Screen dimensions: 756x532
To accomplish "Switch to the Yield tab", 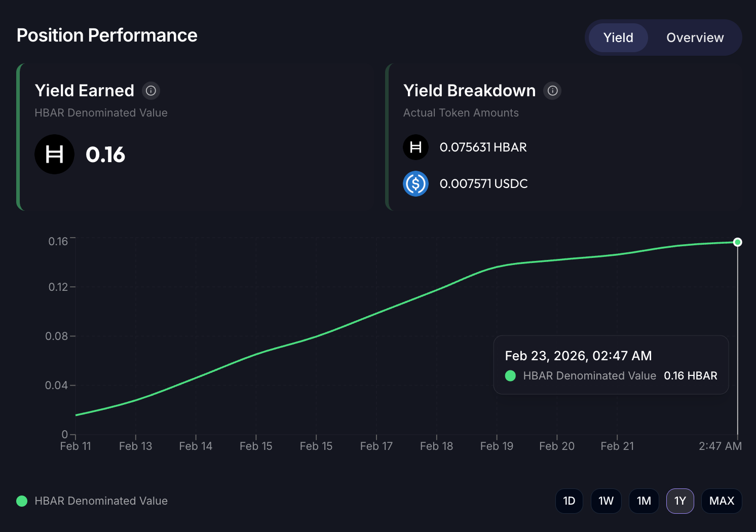I will 618,37.
